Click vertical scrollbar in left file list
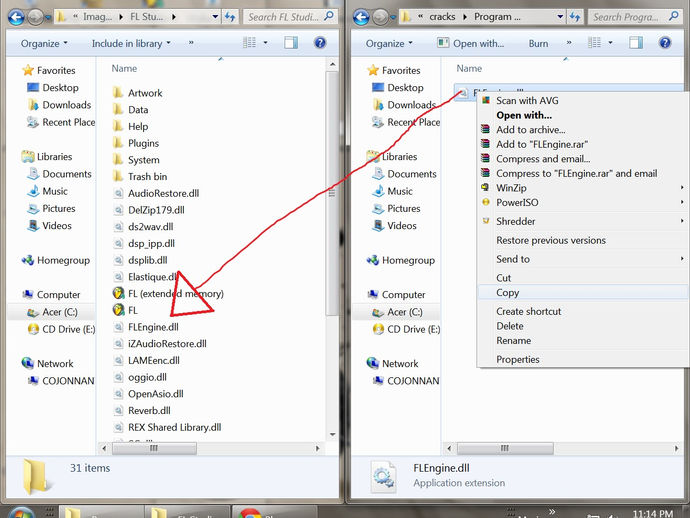The width and height of the screenshot is (690, 518). tap(332, 194)
